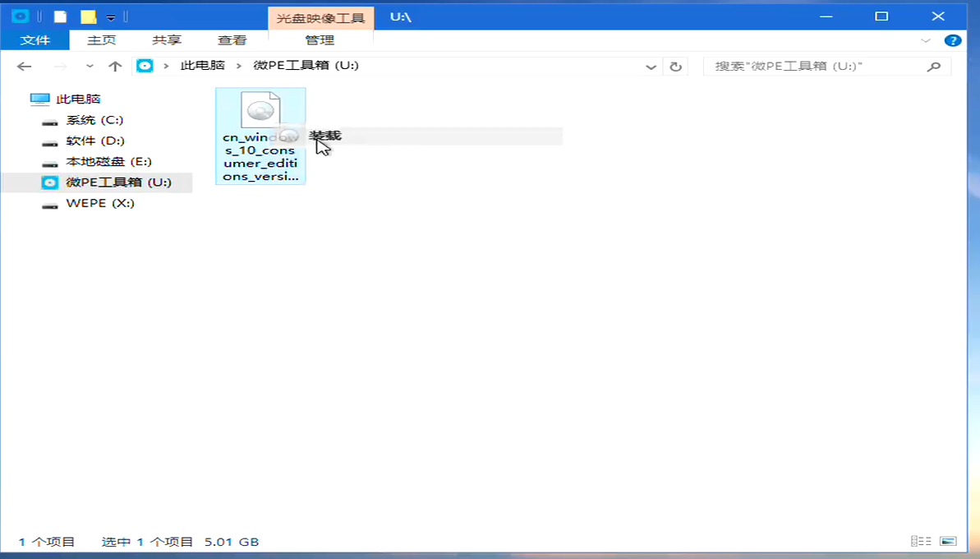The image size is (980, 559).
Task: Open Customize Quick Access Toolbar dropdown
Action: click(x=111, y=17)
